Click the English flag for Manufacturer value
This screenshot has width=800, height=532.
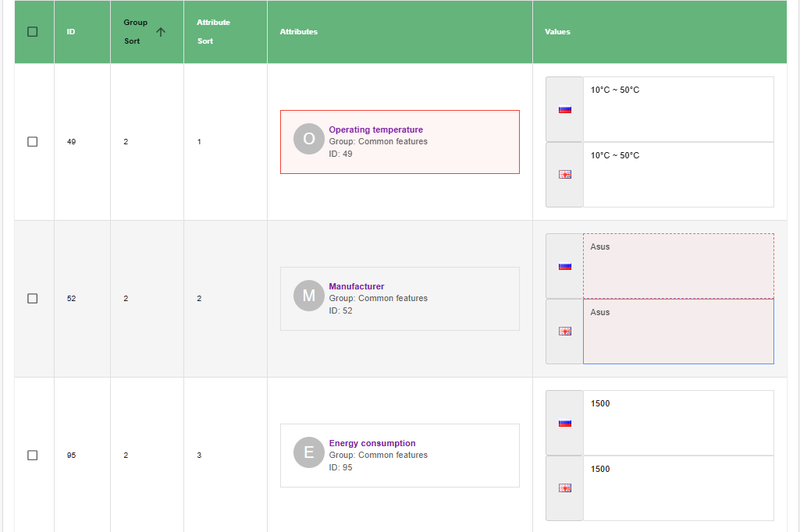[x=565, y=332]
